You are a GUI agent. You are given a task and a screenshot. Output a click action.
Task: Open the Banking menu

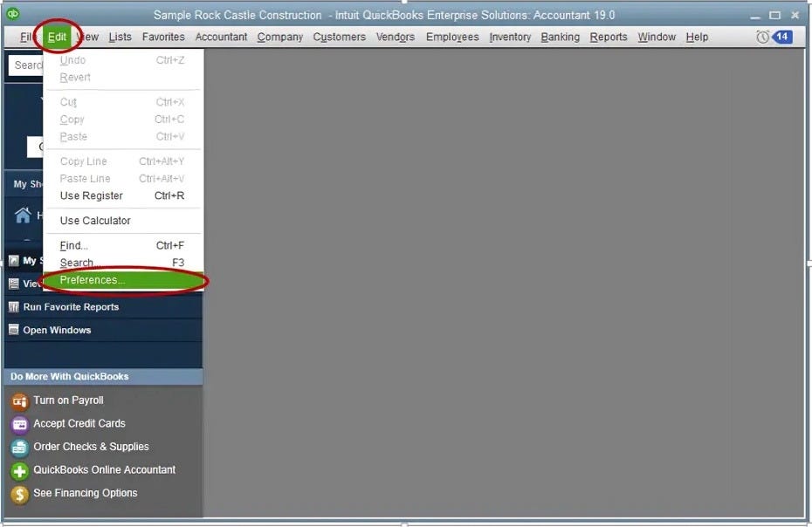tap(561, 37)
